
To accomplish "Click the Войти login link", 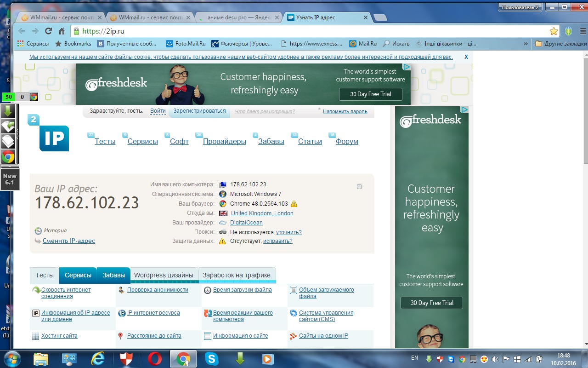I will (x=158, y=111).
